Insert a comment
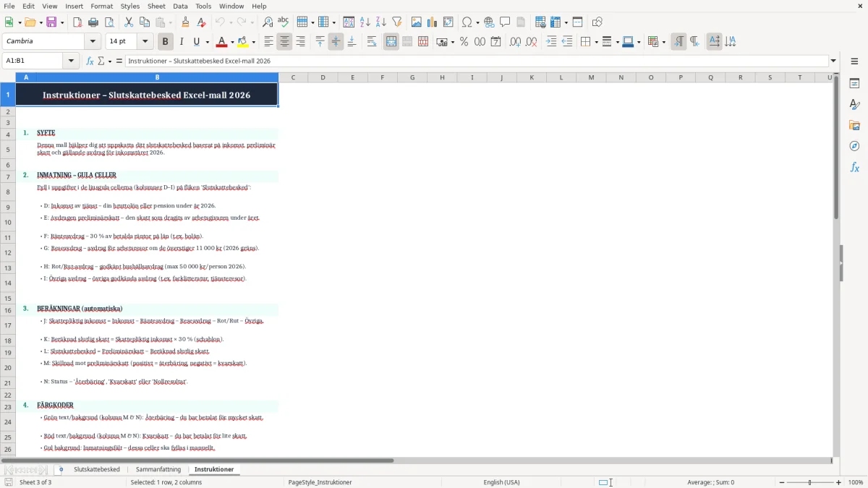Screen dimensions: 868x488 coord(505,22)
